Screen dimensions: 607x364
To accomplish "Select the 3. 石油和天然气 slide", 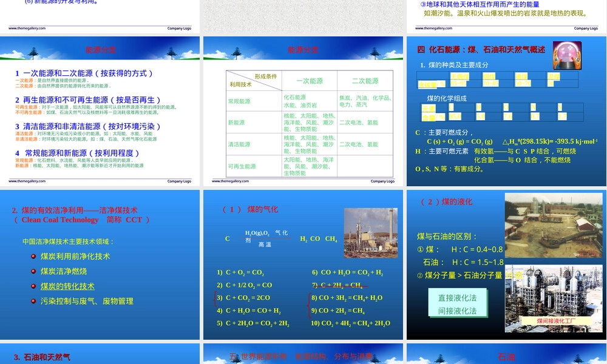I will point(100,354).
